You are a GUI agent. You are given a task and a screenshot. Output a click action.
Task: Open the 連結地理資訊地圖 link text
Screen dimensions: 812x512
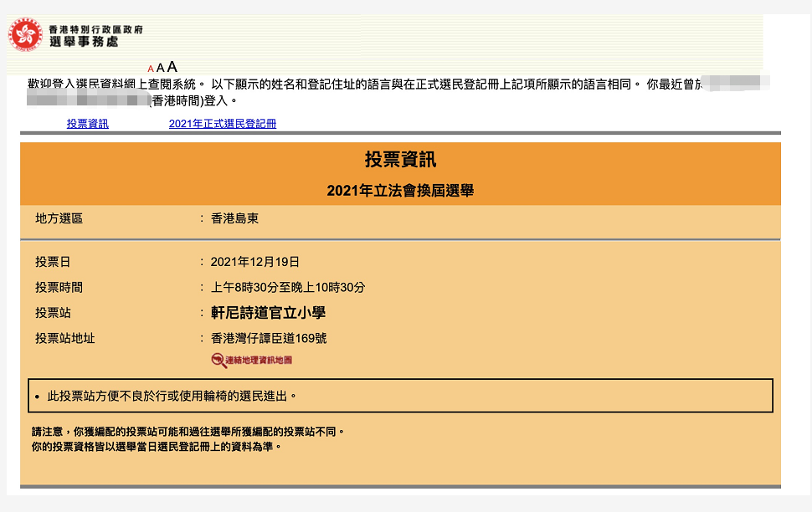click(260, 361)
